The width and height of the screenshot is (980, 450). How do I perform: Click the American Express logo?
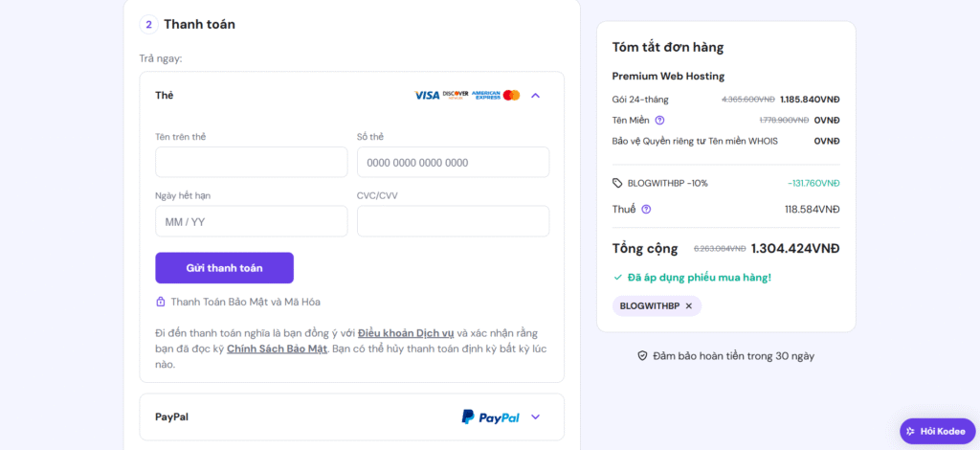point(486,96)
